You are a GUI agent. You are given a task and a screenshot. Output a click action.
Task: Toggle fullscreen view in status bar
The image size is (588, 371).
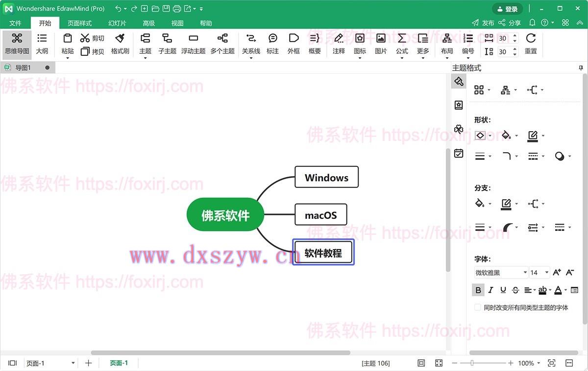pyautogui.click(x=439, y=363)
